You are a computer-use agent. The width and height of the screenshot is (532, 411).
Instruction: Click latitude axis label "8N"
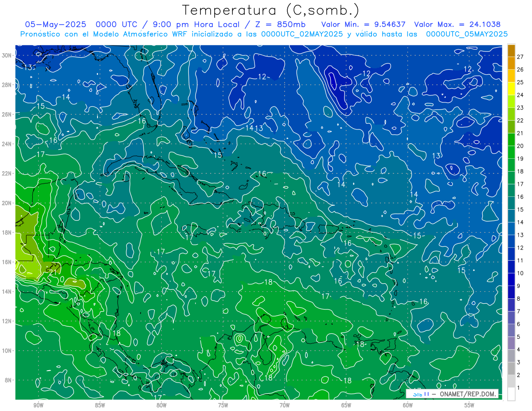point(8,380)
